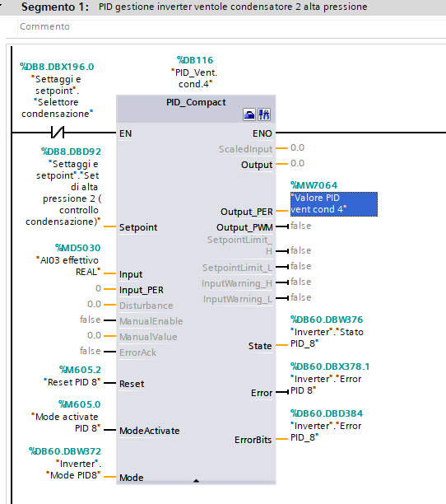The width and height of the screenshot is (446, 504).
Task: Select "PID_Vent. cond.4" instance name
Action: tap(194, 78)
